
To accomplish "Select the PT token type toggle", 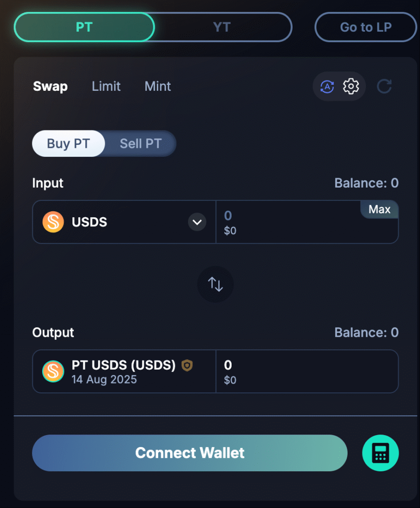I will pos(84,27).
